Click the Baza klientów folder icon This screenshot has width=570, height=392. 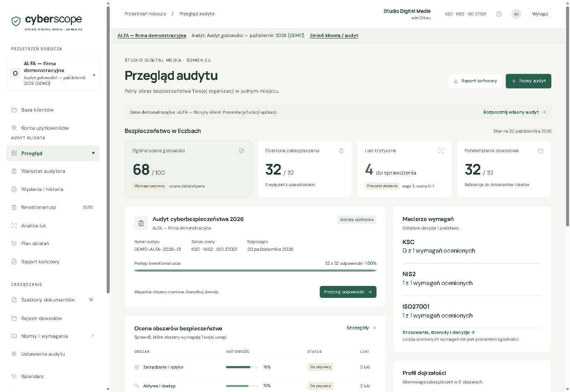pos(14,110)
